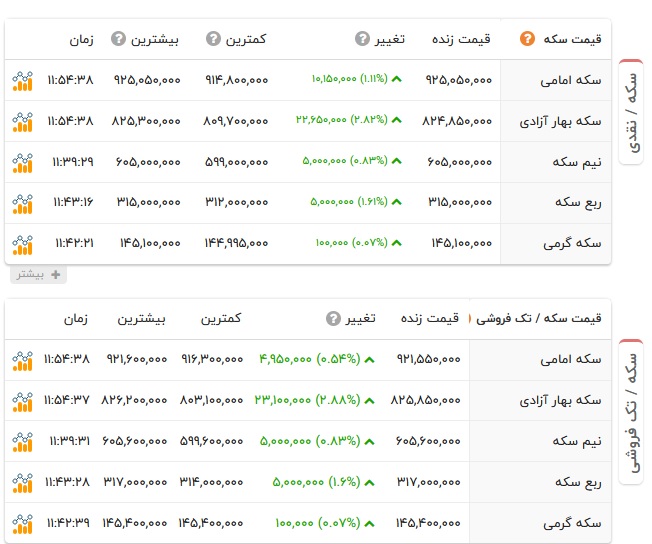Open chart icon for نیم سکه in تک فروشی table

coord(22,442)
